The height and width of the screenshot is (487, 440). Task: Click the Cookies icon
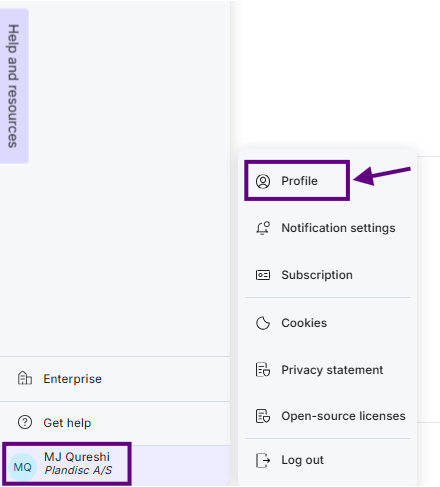point(263,323)
